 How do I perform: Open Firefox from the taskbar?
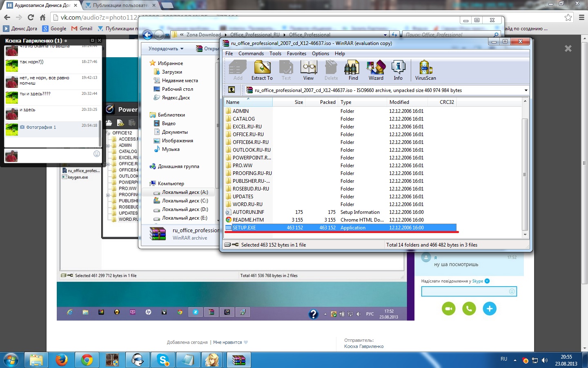click(62, 360)
